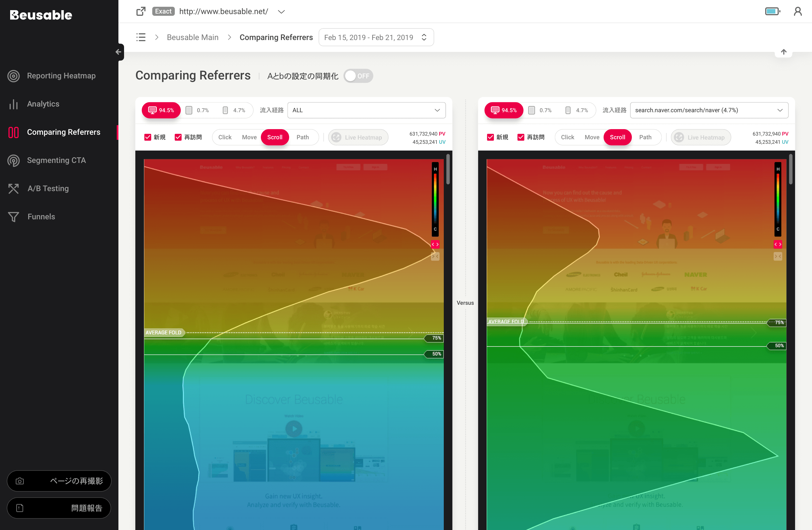The image size is (812, 530).
Task: Click the pink expand arrows in right heatmap
Action: (778, 244)
